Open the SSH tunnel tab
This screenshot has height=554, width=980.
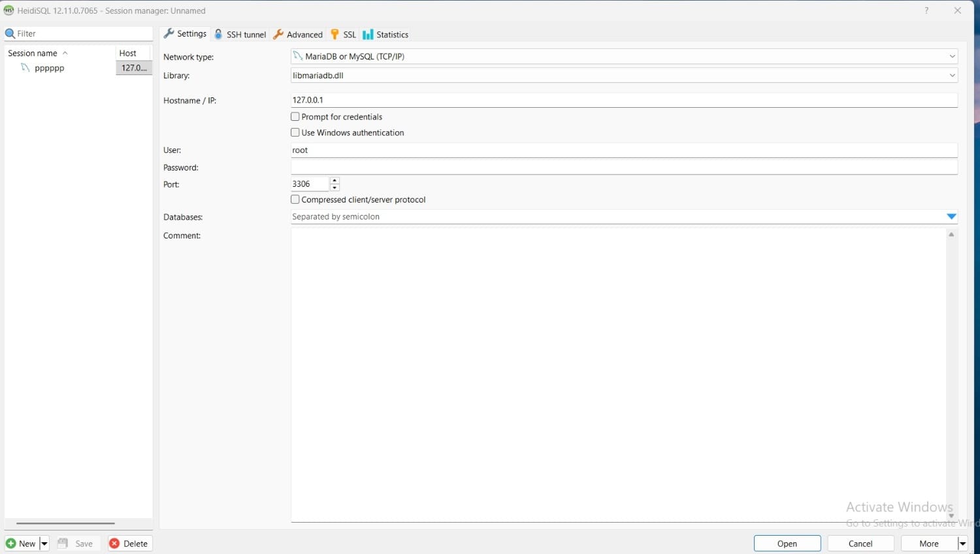point(240,35)
